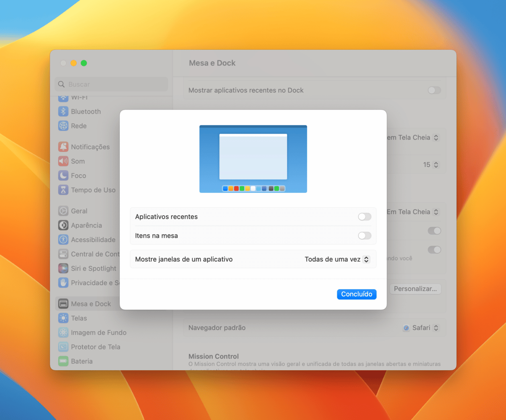The width and height of the screenshot is (506, 420).
Task: Click the Som settings icon
Action: pyautogui.click(x=63, y=161)
